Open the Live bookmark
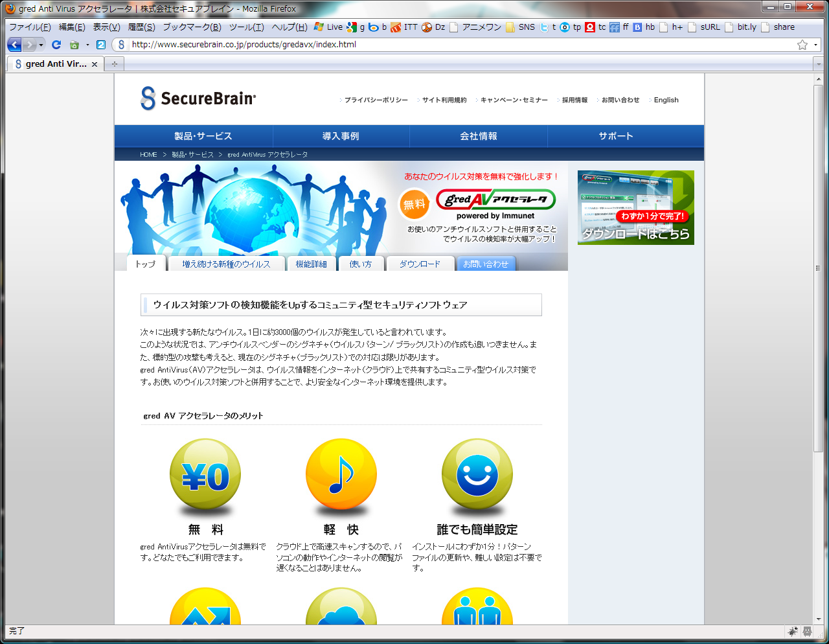Image resolution: width=829 pixels, height=644 pixels. [x=328, y=27]
